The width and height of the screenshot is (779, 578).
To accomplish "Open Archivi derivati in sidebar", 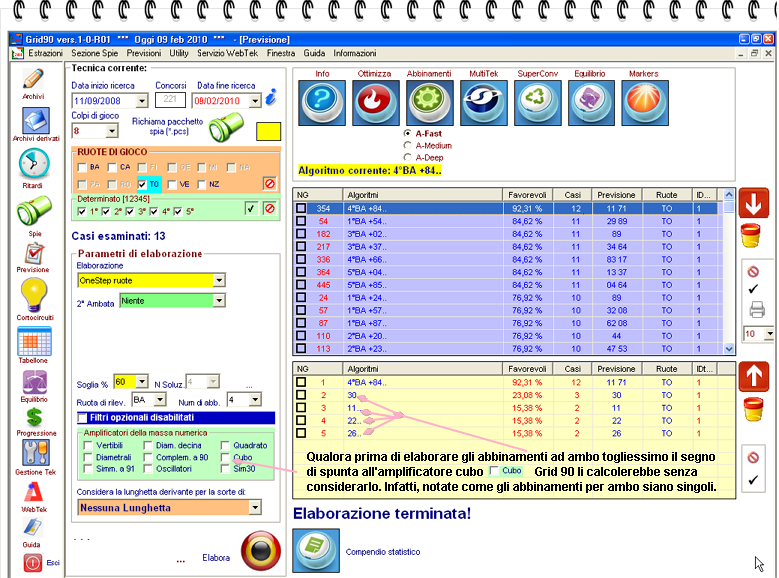I will (36, 121).
